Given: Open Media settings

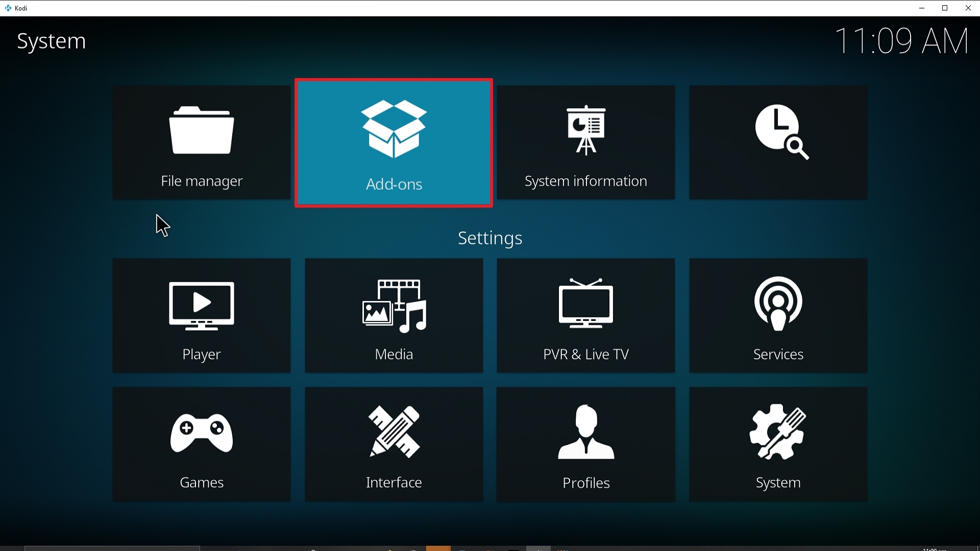Looking at the screenshot, I should 394,316.
